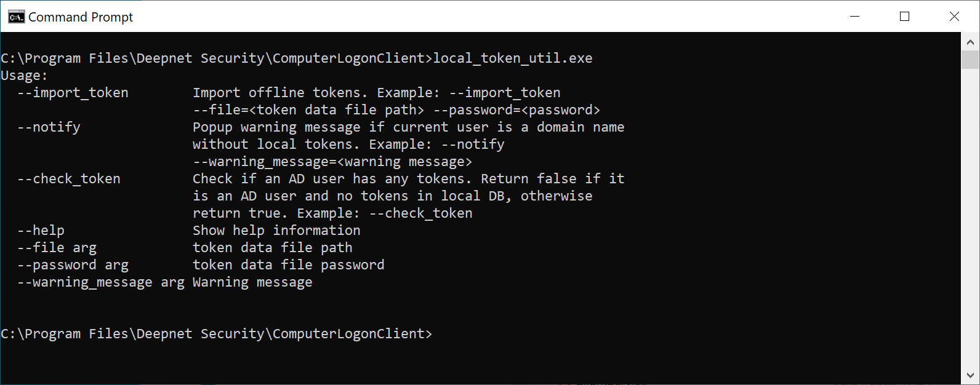The height and width of the screenshot is (385, 980).
Task: Click the --warning_message arg option text
Action: 101,282
